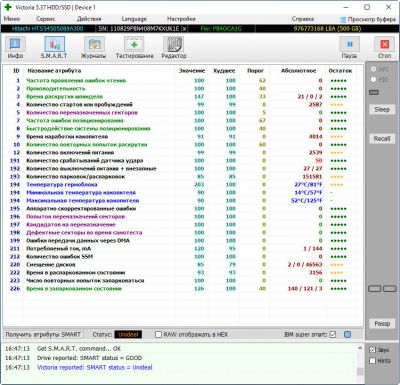Click the ID column header
This screenshot has width=400, height=385.
click(16, 71)
